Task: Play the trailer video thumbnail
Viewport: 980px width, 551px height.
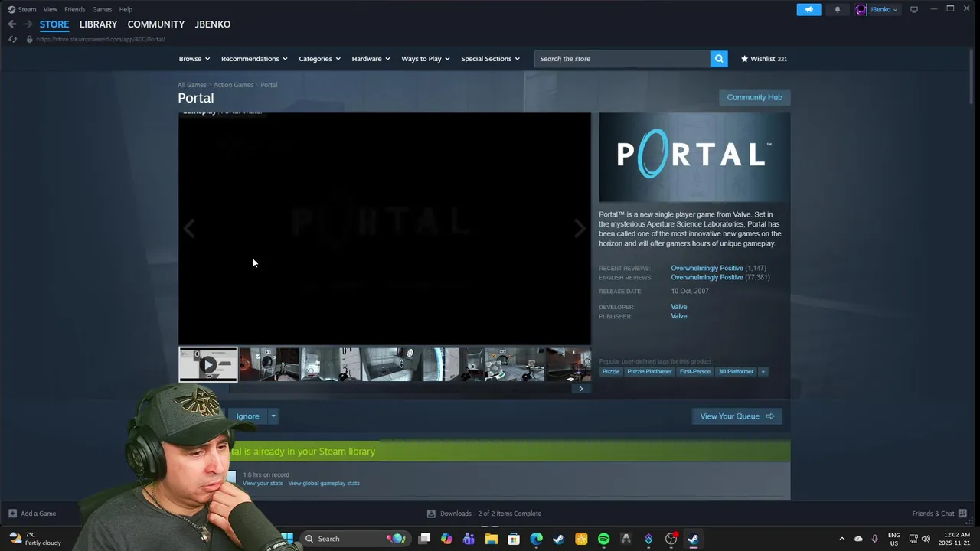Action: click(208, 364)
